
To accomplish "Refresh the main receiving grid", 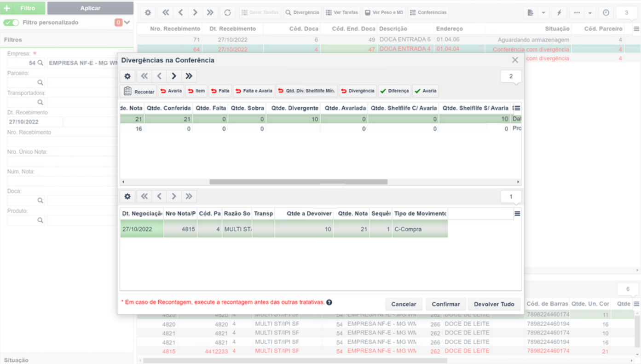I will tap(228, 13).
